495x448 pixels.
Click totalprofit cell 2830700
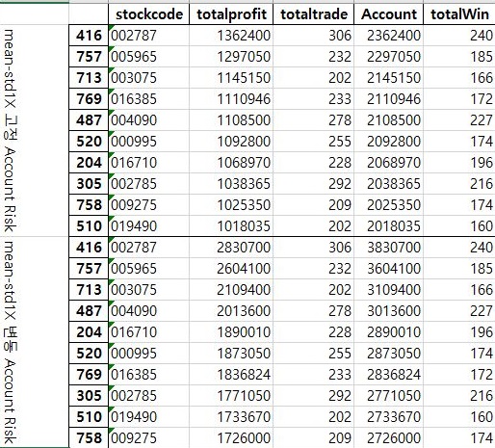tap(231, 248)
